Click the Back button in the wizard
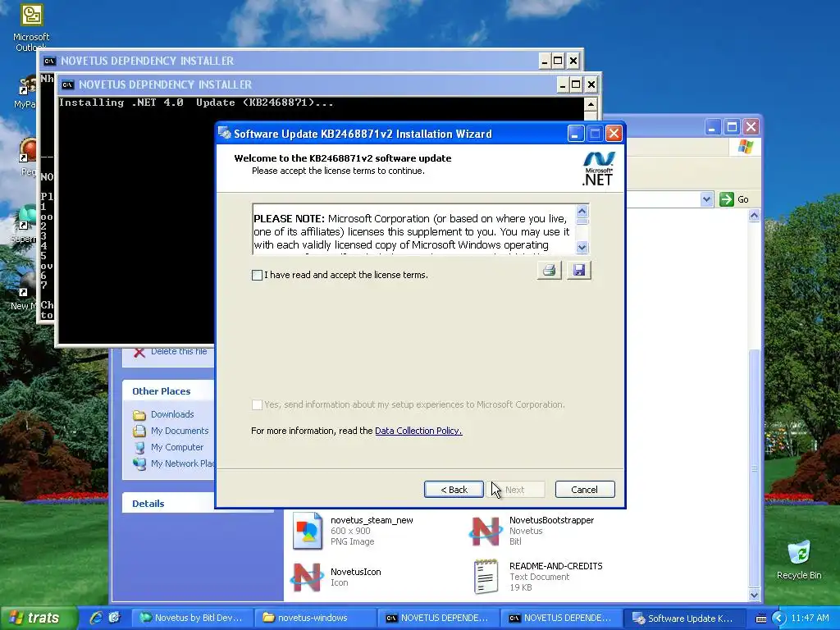 coord(454,490)
